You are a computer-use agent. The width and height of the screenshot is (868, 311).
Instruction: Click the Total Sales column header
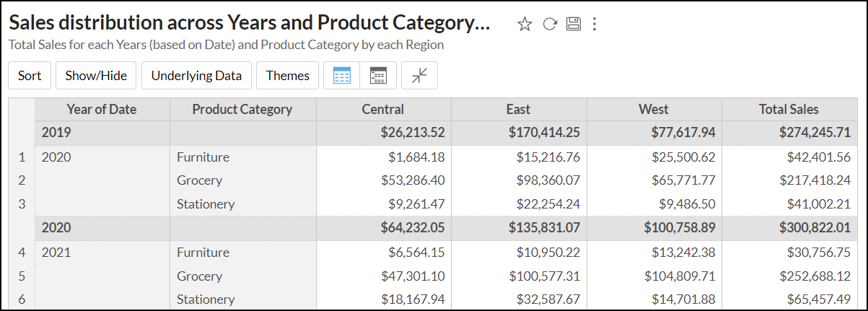(789, 110)
